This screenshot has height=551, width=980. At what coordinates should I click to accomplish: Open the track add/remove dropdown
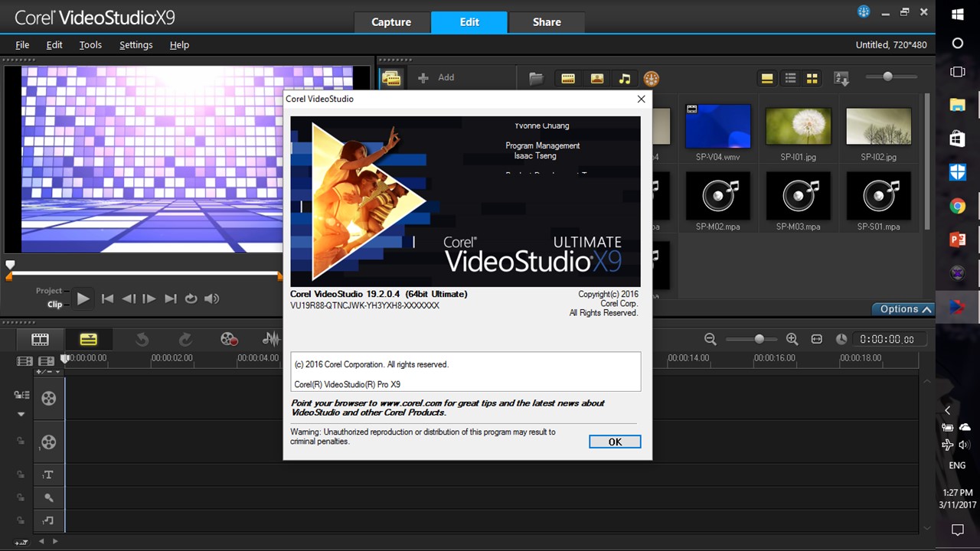coord(47,372)
